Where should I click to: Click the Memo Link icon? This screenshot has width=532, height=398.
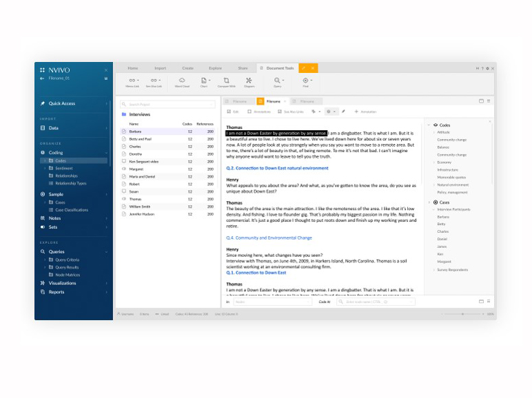132,82
